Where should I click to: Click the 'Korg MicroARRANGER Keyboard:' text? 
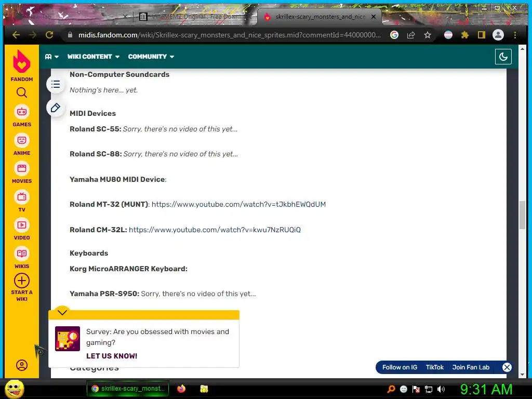click(x=129, y=269)
